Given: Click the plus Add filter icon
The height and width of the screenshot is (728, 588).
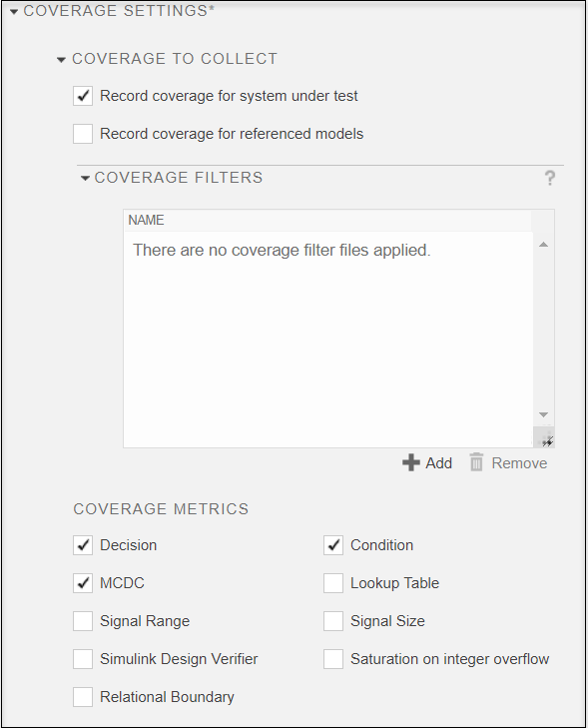Looking at the screenshot, I should click(410, 463).
